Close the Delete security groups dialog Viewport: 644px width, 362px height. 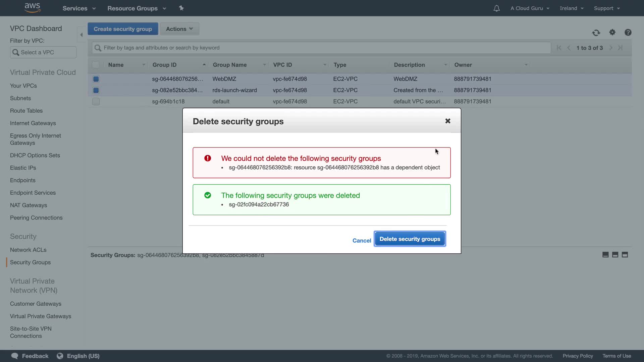coord(447,121)
